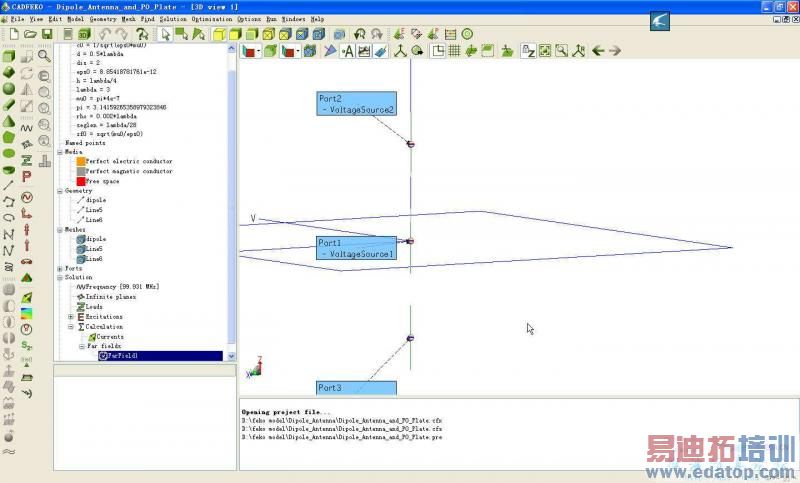
Task: Open the green circular target icon
Action: pyautogui.click(x=467, y=34)
